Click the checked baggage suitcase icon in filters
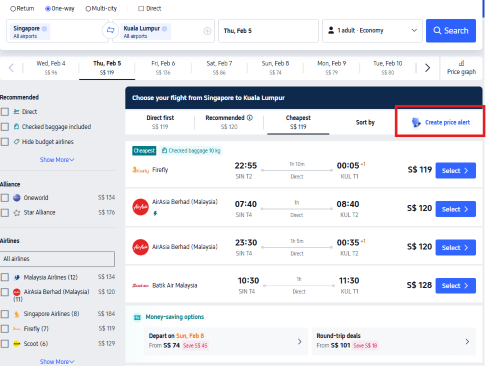This screenshot has height=366, width=486. click(x=16, y=127)
